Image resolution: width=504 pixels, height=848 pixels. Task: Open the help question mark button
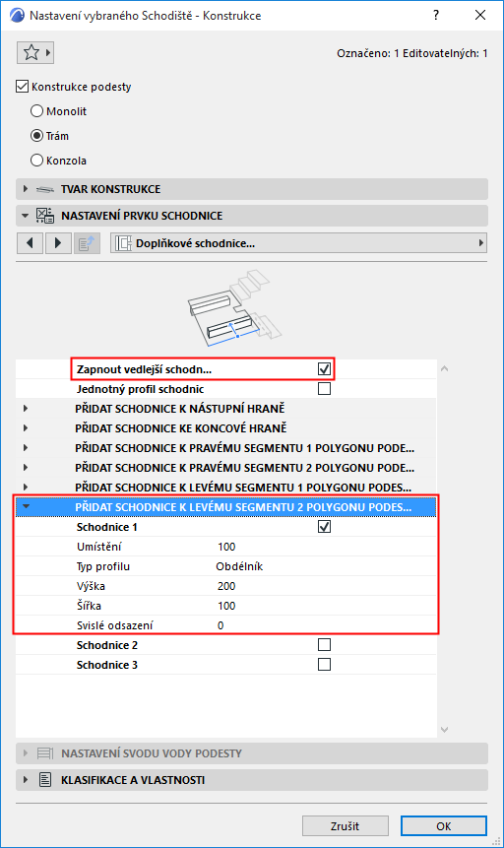tap(436, 15)
